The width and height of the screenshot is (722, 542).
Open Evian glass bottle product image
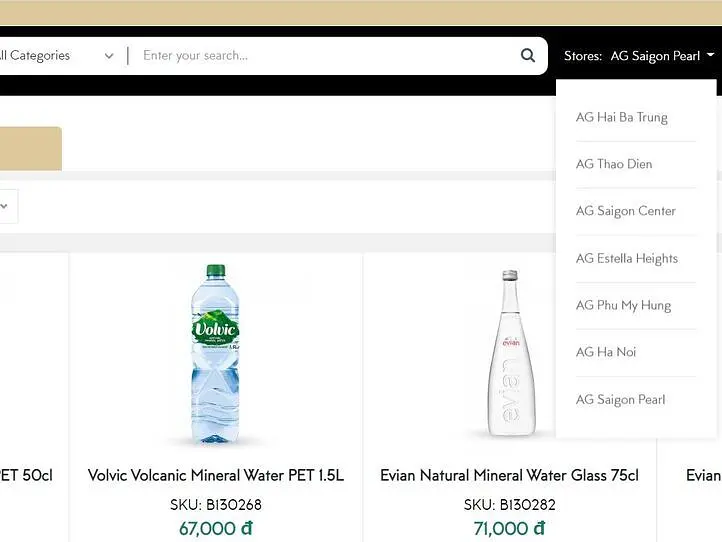click(x=510, y=353)
